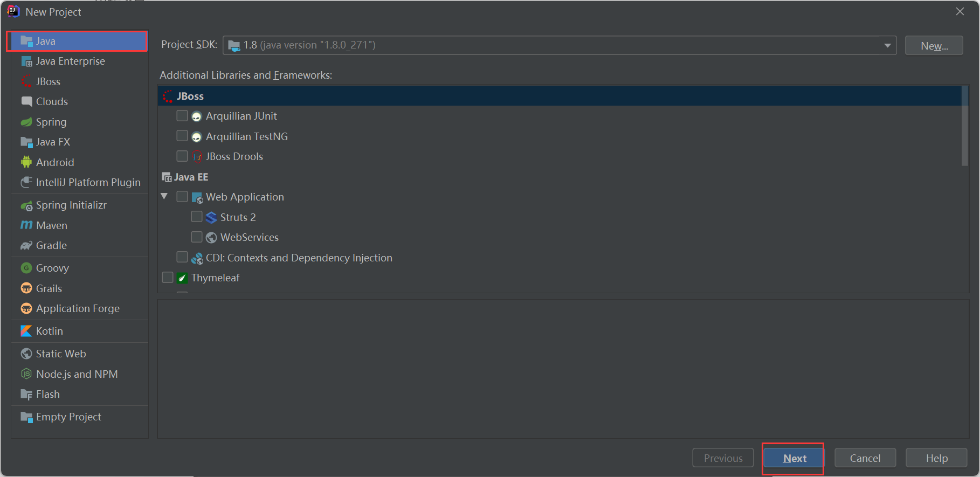The image size is (980, 477).
Task: Click the Grails icon
Action: (x=26, y=288)
